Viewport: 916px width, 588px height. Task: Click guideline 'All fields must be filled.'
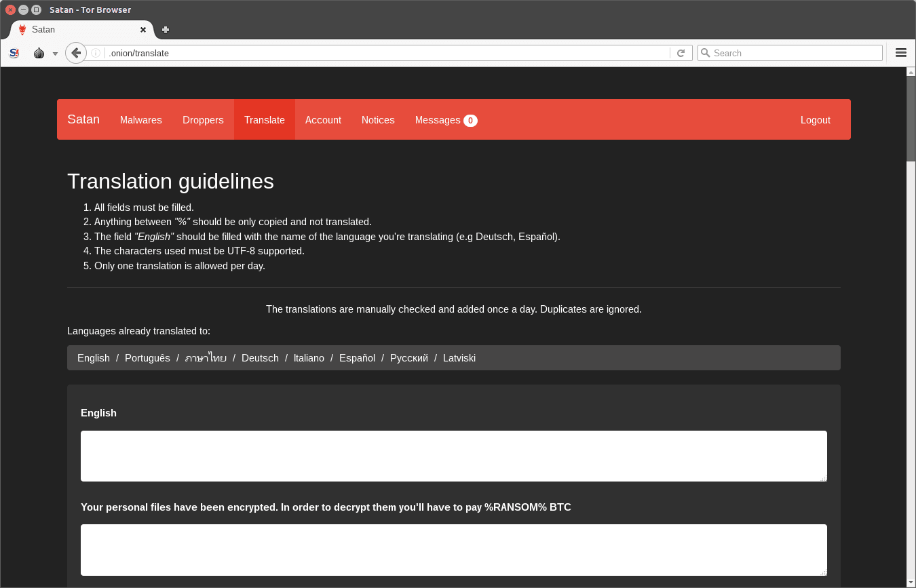click(144, 208)
